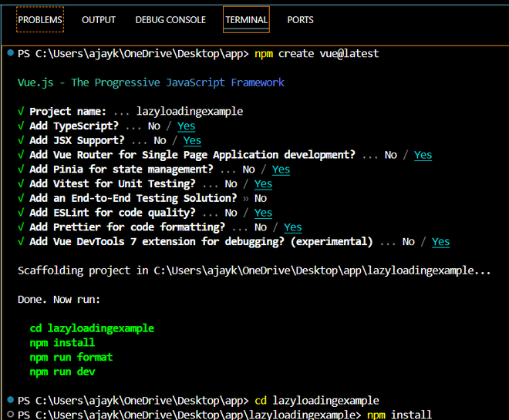Open the DEBUG CONSOLE tab
The image size is (509, 420).
click(x=170, y=19)
